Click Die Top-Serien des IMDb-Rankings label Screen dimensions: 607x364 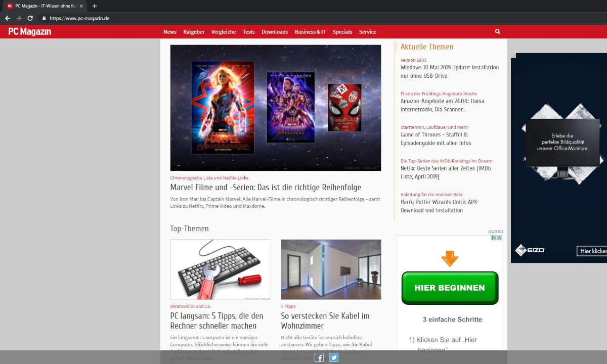point(446,161)
